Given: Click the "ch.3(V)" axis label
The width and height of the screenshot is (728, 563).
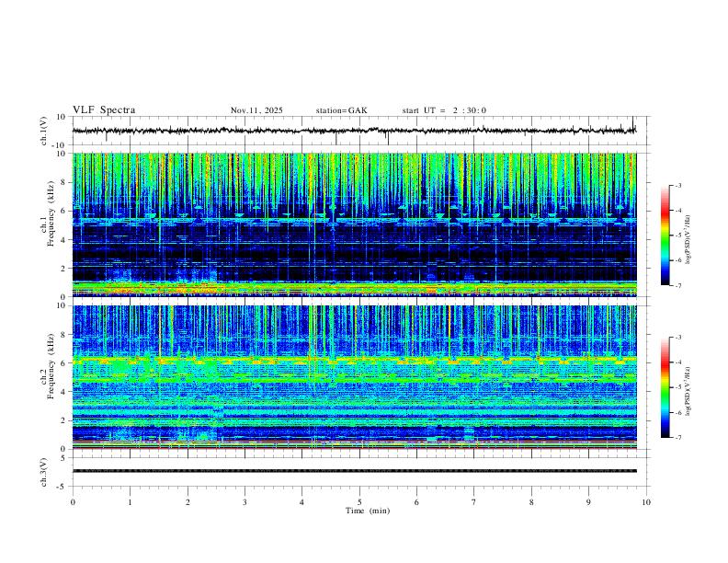Looking at the screenshot, I should pyautogui.click(x=44, y=472).
